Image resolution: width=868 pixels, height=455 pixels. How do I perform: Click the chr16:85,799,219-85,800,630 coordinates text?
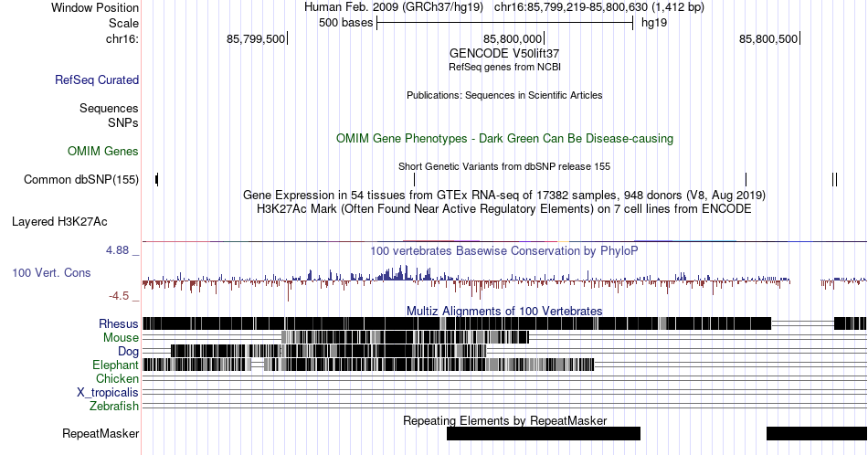pos(599,7)
